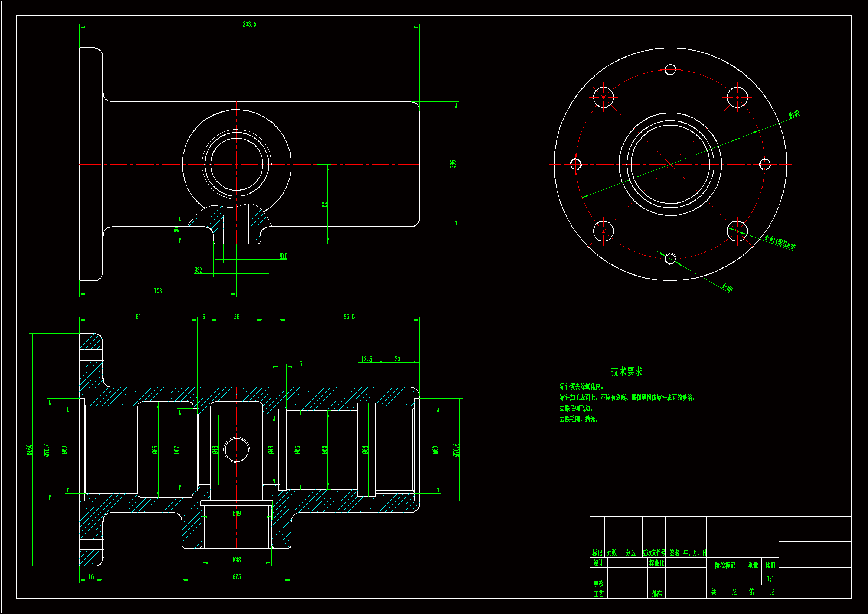
Task: Click the 233.5 overall length dimension
Action: [249, 24]
